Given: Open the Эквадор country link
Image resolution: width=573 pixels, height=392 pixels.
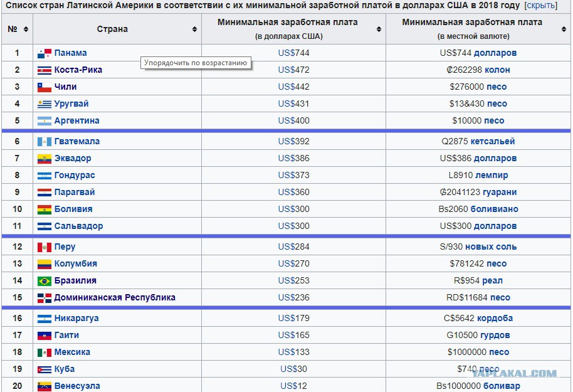Looking at the screenshot, I should pyautogui.click(x=73, y=158).
